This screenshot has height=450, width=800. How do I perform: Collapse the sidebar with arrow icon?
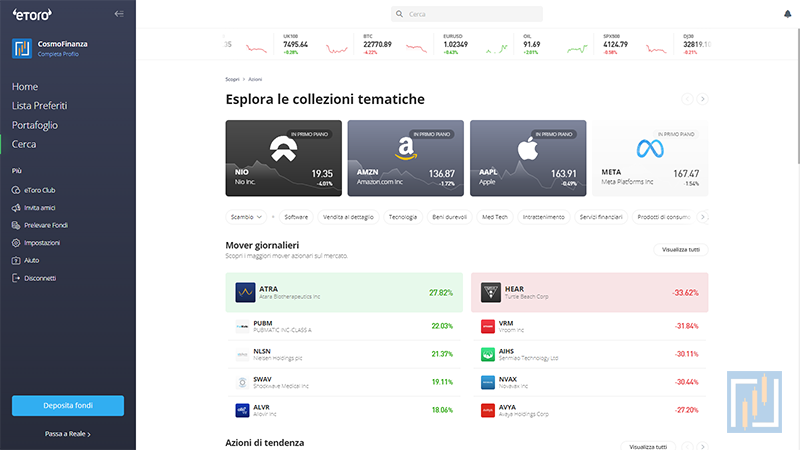119,14
